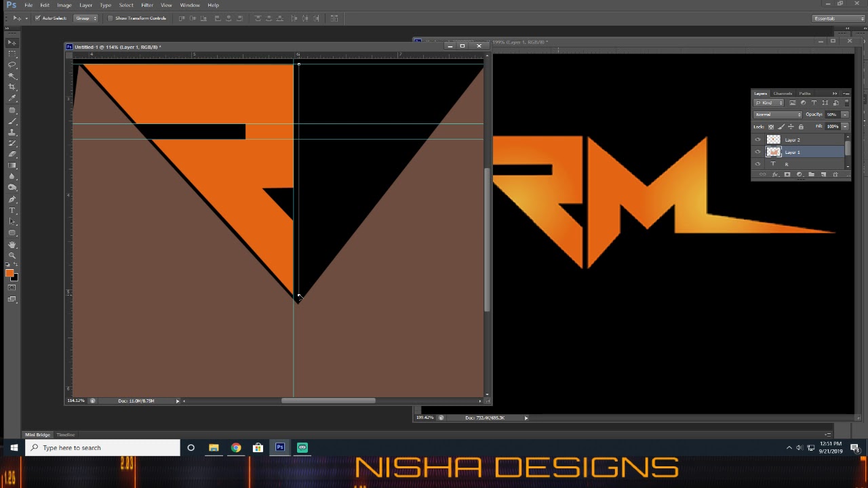Open the adjustment layer menu icon
Viewport: 868px width, 488px height.
(x=800, y=175)
